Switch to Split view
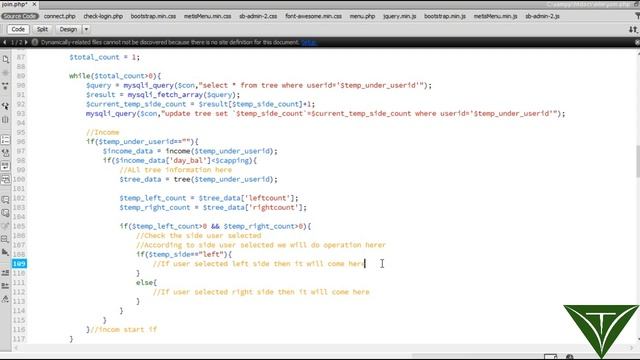Screen dimensions: 640x360 click(x=42, y=29)
